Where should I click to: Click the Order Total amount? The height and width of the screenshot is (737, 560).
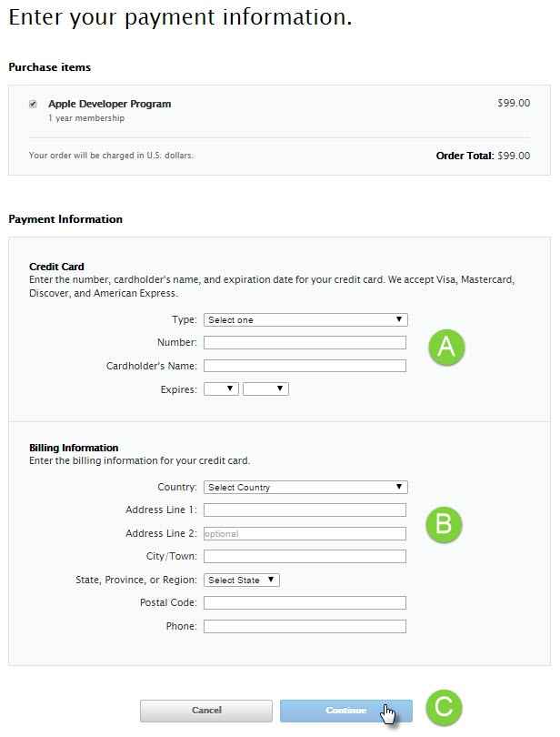pos(513,156)
